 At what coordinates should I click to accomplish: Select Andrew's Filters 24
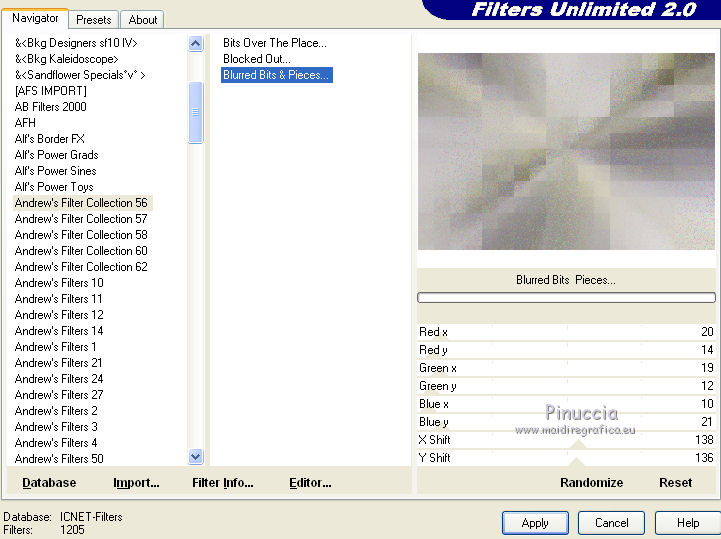pos(59,378)
